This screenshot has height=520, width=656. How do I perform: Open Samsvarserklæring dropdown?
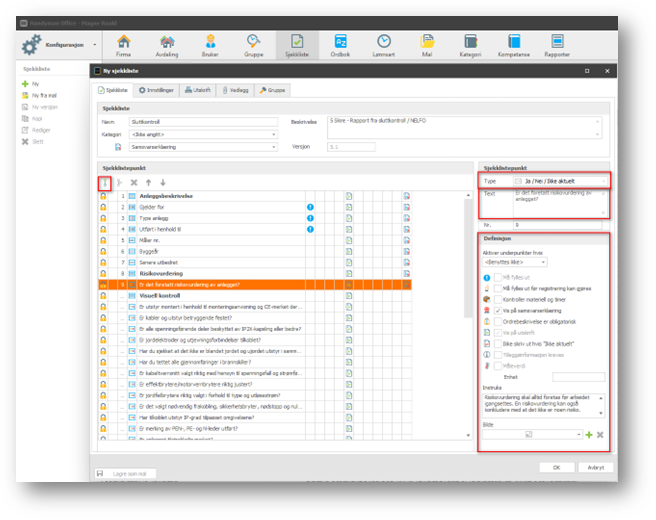click(x=203, y=147)
